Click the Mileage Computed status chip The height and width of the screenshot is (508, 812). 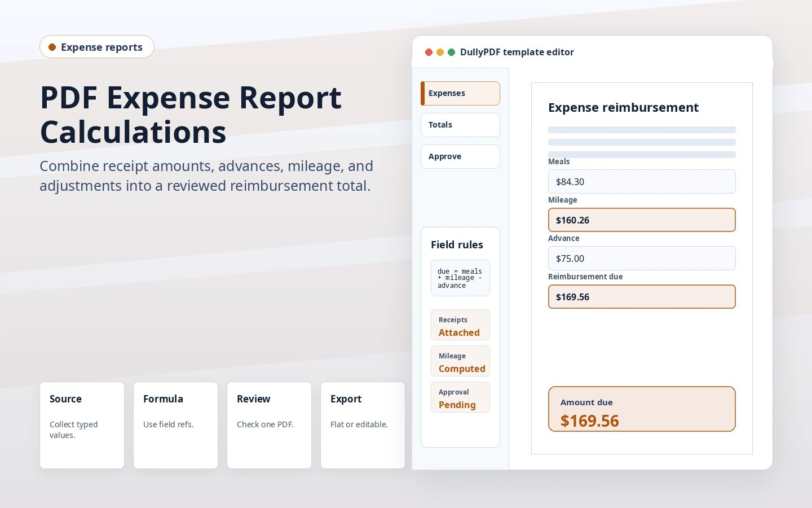point(460,361)
